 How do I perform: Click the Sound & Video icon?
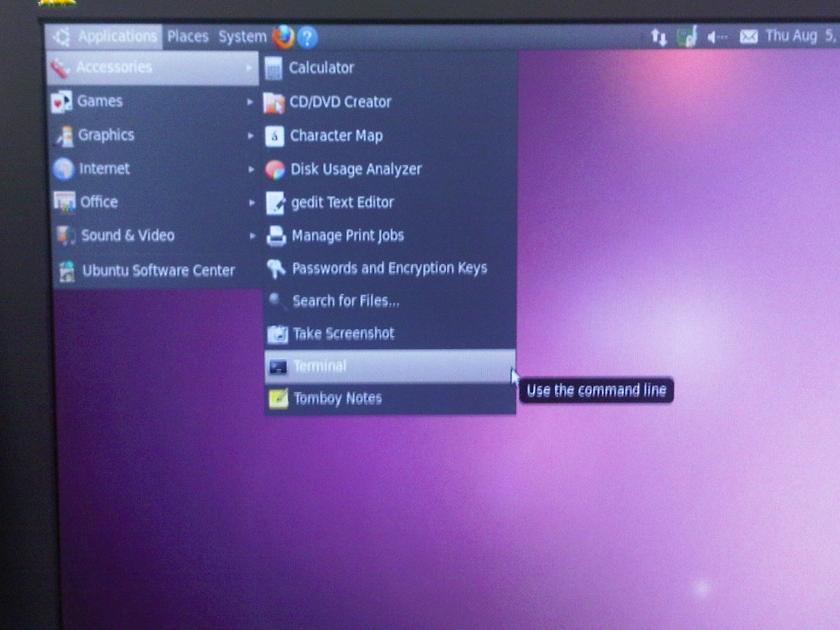[x=66, y=236]
